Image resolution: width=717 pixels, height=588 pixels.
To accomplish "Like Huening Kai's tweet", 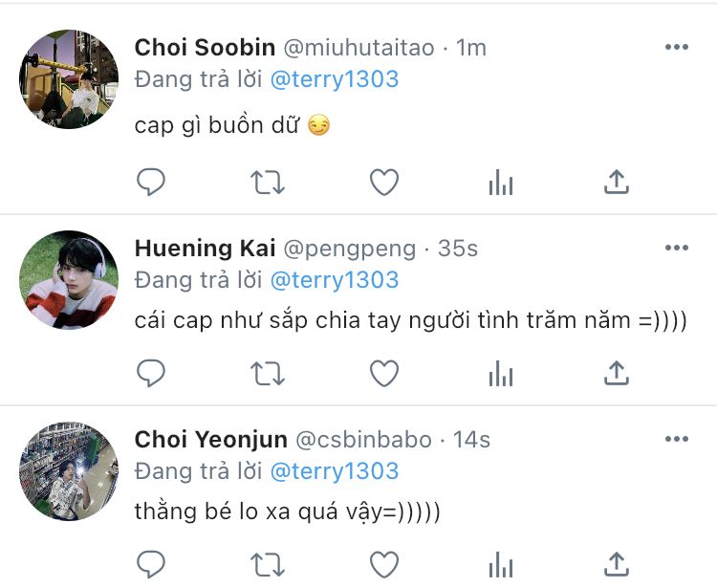I will point(384,373).
